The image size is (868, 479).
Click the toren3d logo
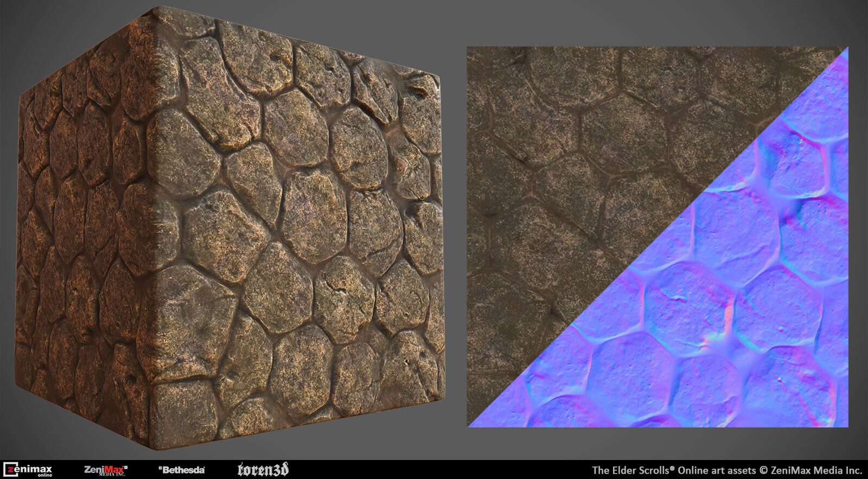coord(263,470)
